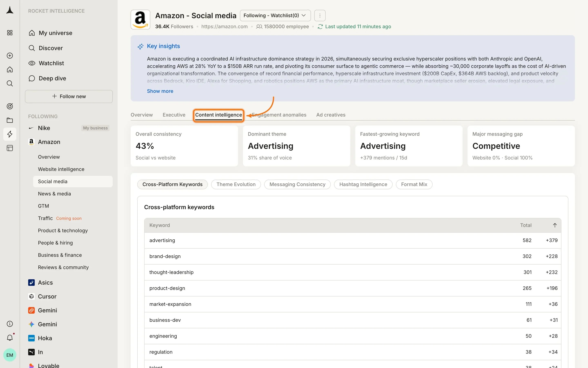
Task: Switch to the Executive tab
Action: pos(174,115)
